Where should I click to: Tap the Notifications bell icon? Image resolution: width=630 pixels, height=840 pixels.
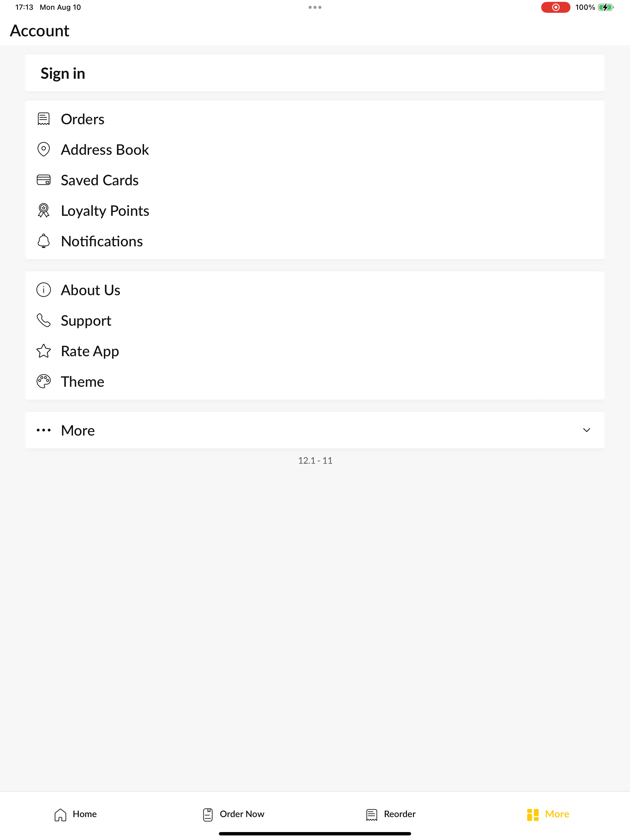[x=44, y=241]
